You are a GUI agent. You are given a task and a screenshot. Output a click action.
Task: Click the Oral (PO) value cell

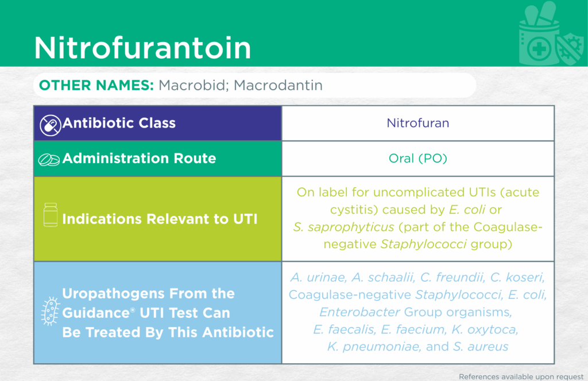(x=417, y=159)
